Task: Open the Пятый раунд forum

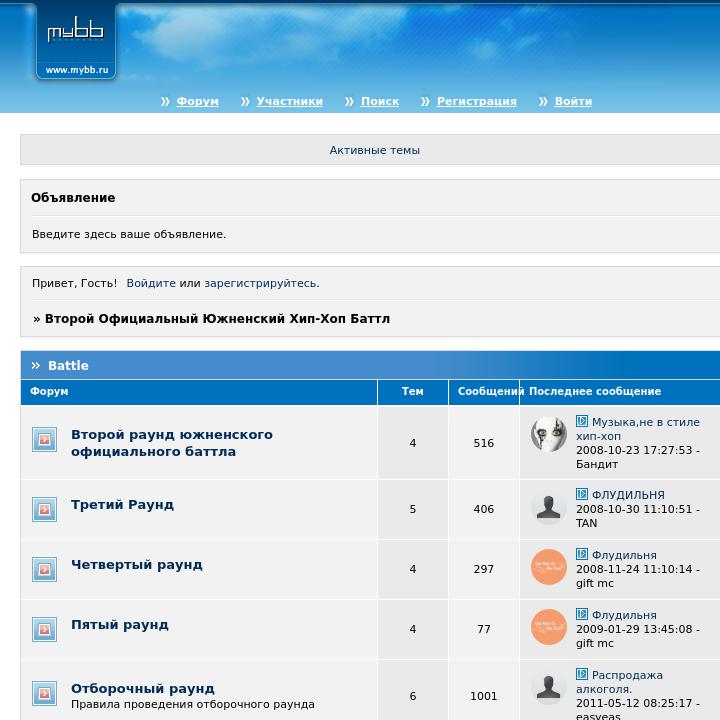Action: [119, 625]
